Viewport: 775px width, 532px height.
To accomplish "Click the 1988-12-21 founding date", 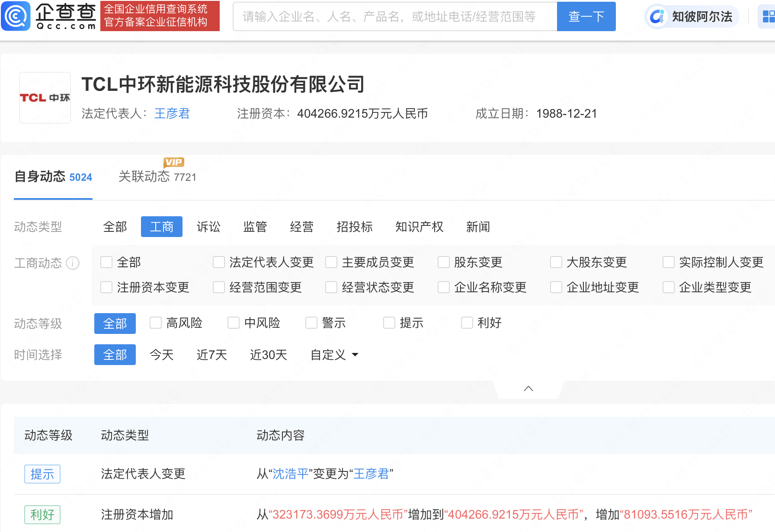I will click(567, 113).
